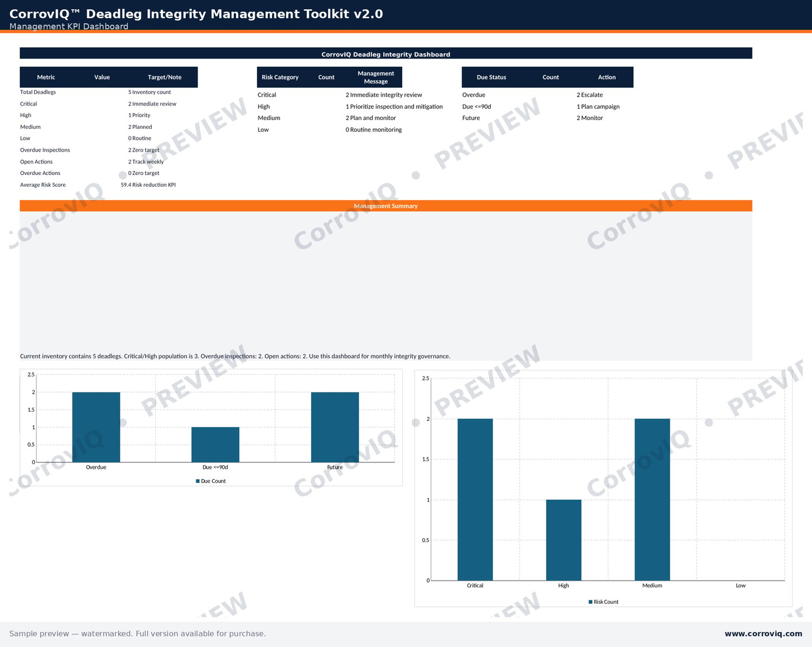Select the Overdue bar in the Due Count chart
The width and height of the screenshot is (812, 647).
96,427
